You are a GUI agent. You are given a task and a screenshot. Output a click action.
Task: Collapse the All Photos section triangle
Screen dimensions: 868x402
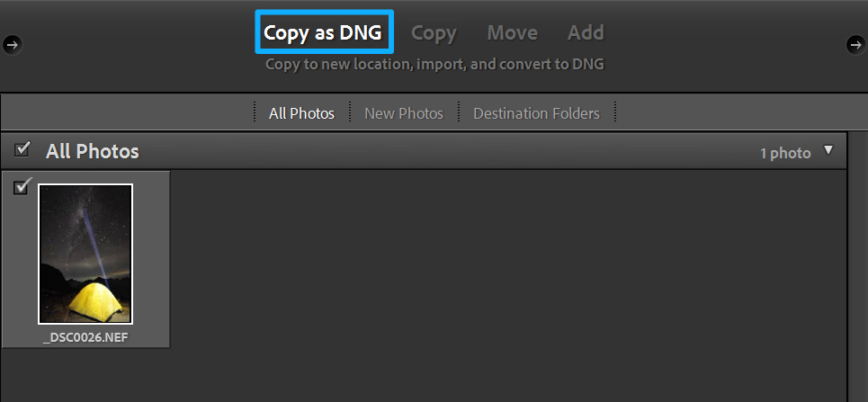coord(828,149)
